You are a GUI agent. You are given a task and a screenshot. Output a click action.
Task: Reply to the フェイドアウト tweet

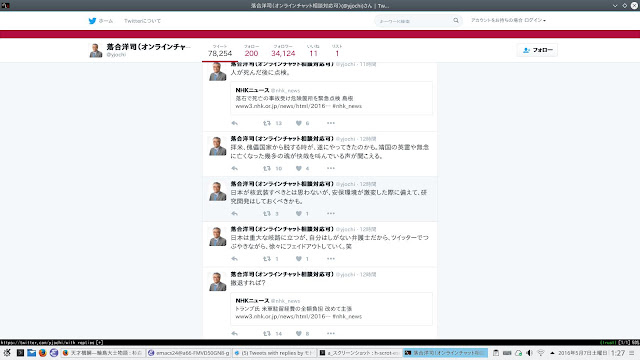(234, 259)
